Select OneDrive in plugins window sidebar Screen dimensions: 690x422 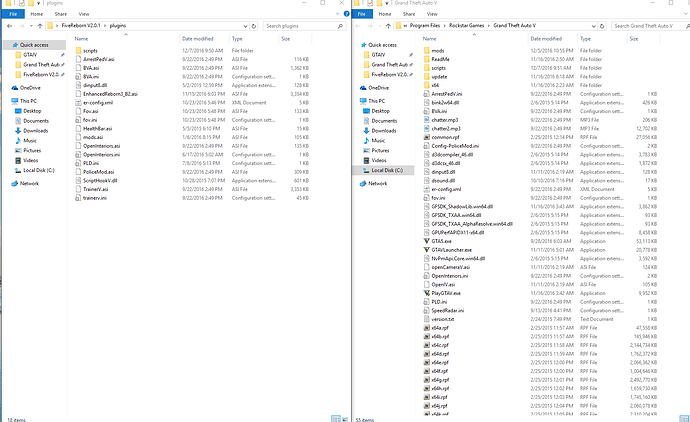pos(30,88)
